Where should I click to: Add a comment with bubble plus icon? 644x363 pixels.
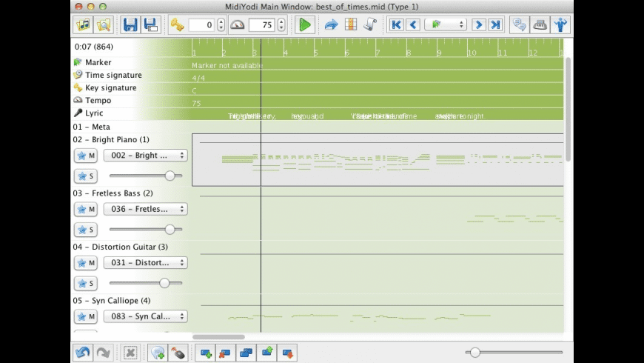pos(158,353)
